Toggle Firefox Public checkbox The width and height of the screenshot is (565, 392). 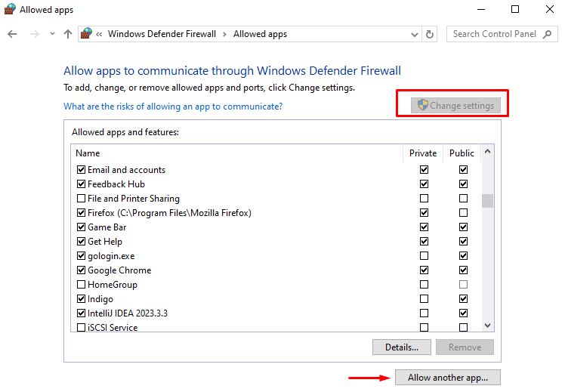point(463,212)
